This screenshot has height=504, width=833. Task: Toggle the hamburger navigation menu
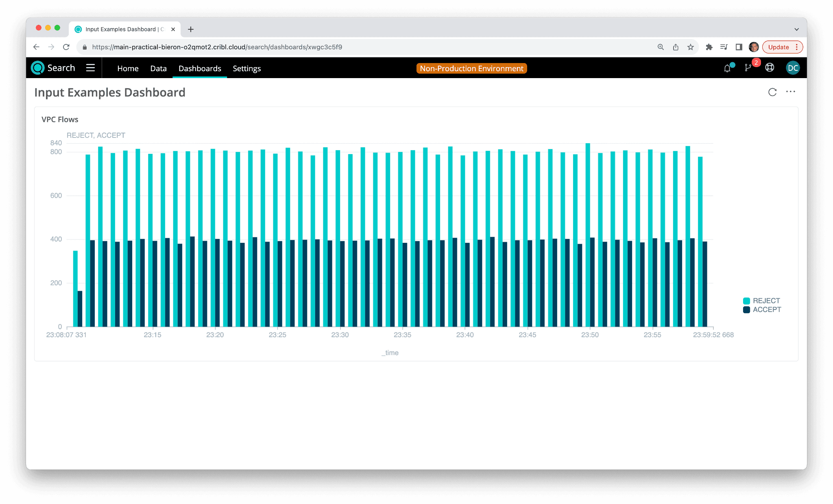click(x=90, y=68)
